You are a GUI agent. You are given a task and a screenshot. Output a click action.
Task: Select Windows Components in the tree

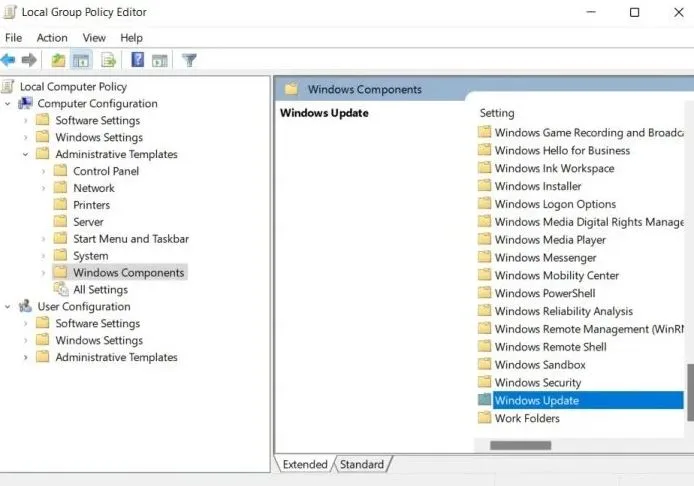(128, 272)
